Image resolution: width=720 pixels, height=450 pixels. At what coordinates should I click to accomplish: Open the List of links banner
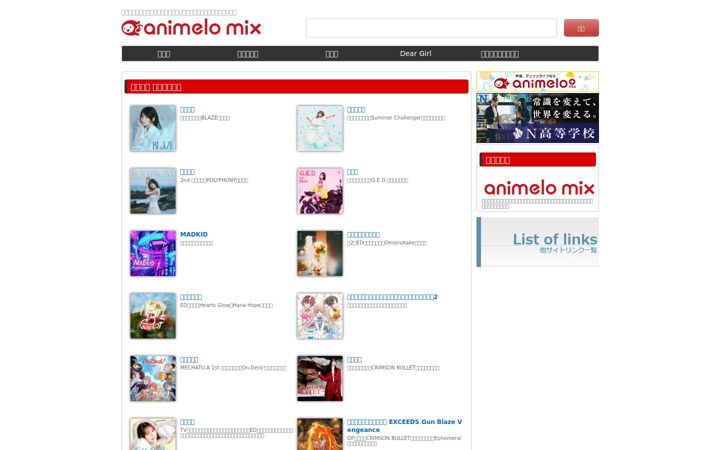coord(537,242)
